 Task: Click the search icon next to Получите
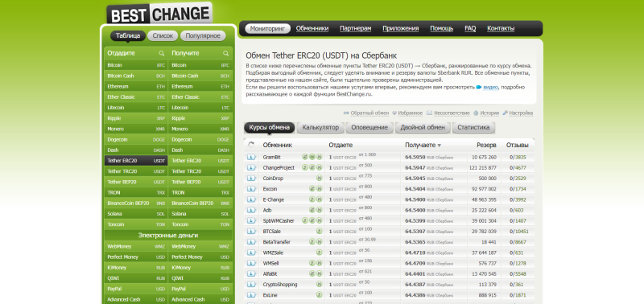click(226, 53)
